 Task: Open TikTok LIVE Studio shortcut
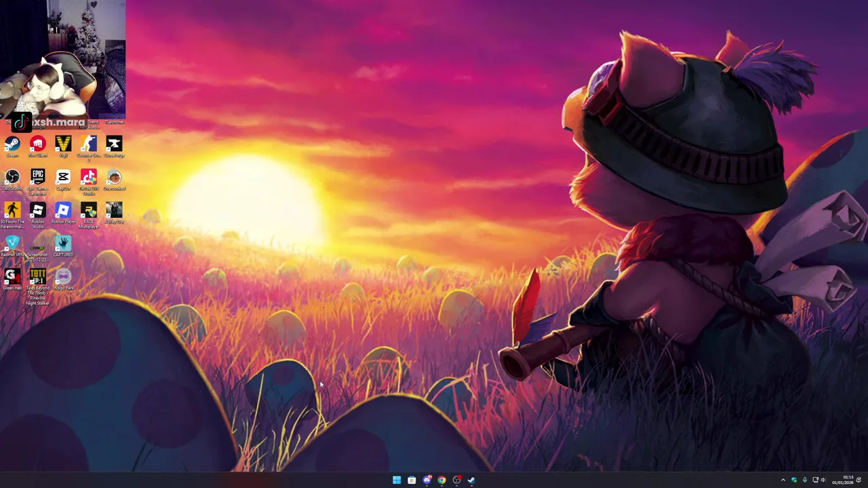pos(89,182)
